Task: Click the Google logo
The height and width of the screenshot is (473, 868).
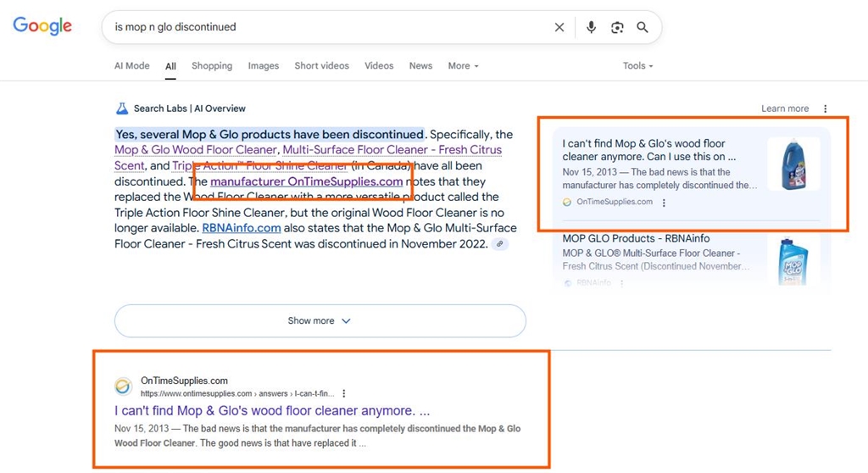Action: pyautogui.click(x=42, y=25)
